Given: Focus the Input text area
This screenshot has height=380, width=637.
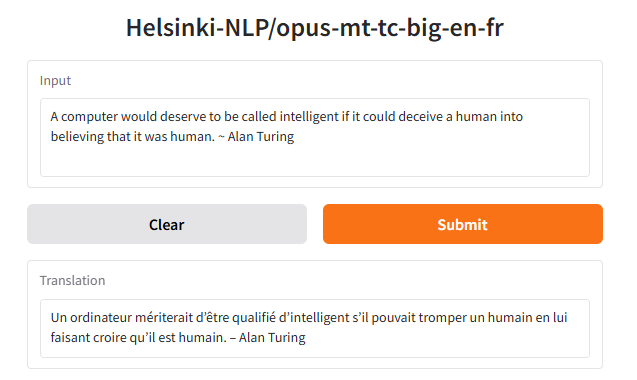Looking at the screenshot, I should tap(315, 137).
